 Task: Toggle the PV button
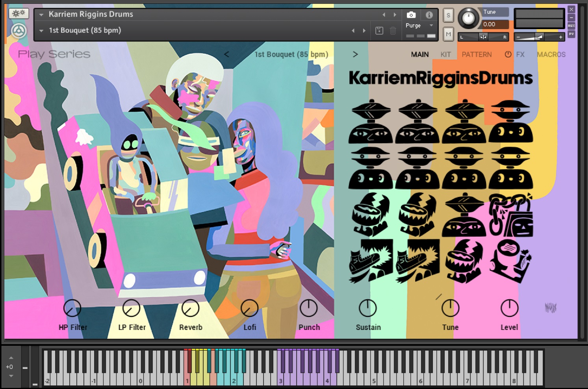coord(571,34)
